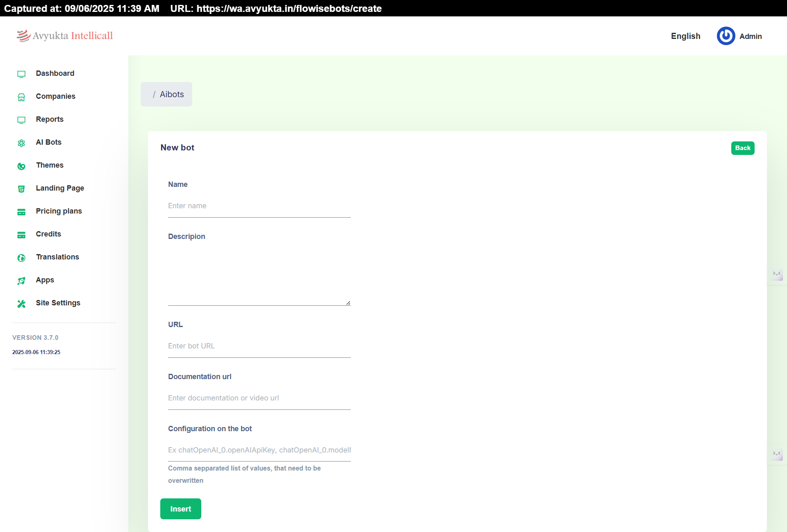This screenshot has width=787, height=532.
Task: Open the Reports menu item
Action: pyautogui.click(x=50, y=119)
